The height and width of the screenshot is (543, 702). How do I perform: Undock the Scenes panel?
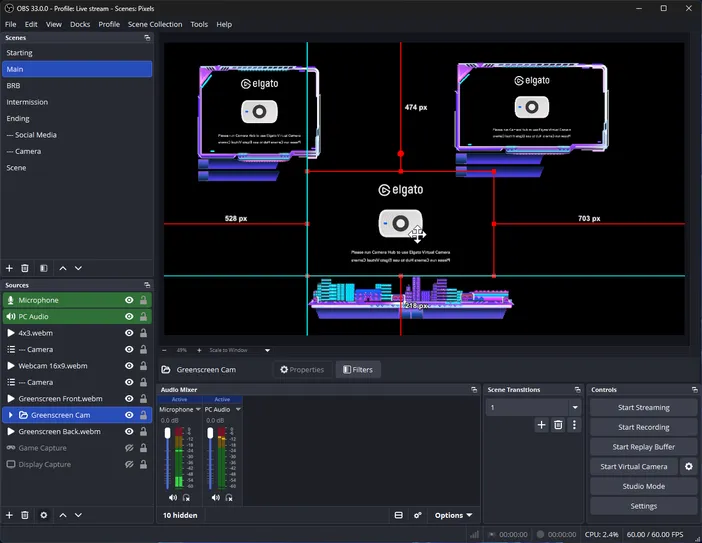pos(147,38)
